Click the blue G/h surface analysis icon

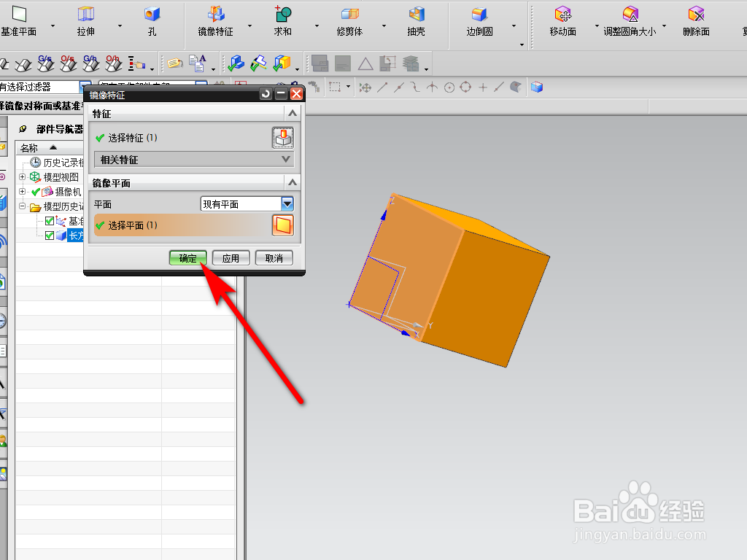click(90, 63)
